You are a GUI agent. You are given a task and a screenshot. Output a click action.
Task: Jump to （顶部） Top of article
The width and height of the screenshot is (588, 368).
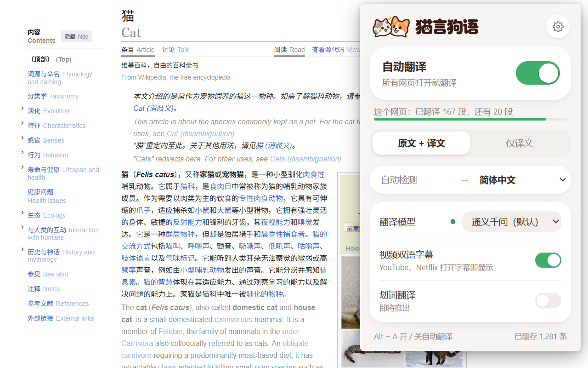[50, 59]
